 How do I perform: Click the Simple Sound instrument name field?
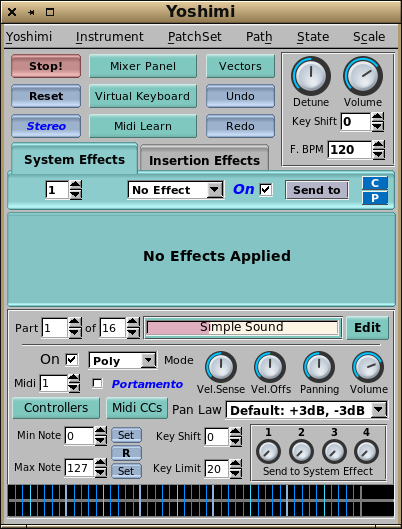[x=243, y=328]
